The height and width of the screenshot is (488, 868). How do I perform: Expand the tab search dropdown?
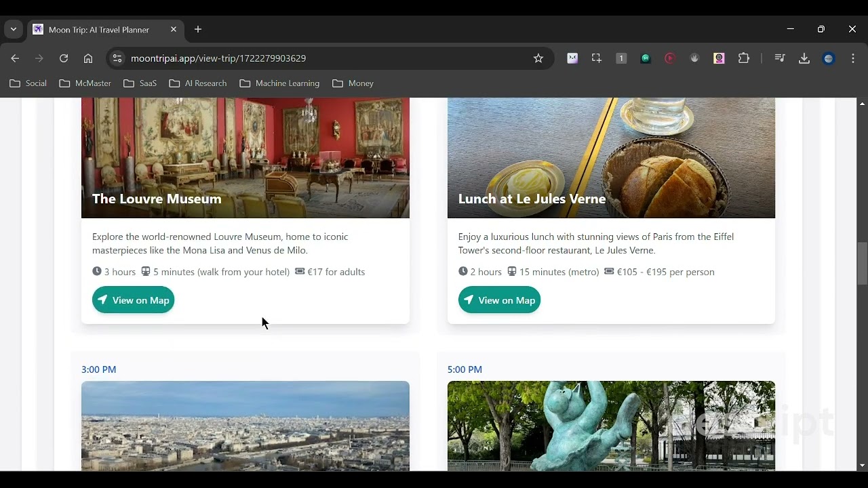point(13,30)
